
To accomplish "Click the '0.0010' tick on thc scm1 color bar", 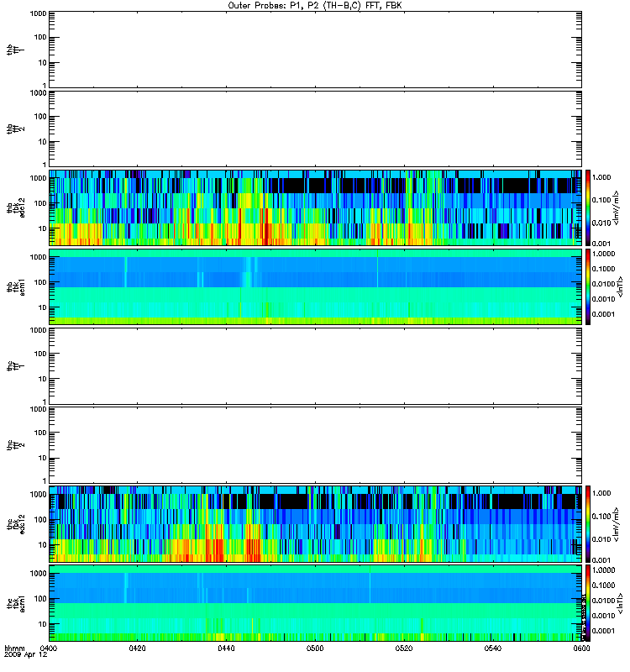I will [x=603, y=616].
